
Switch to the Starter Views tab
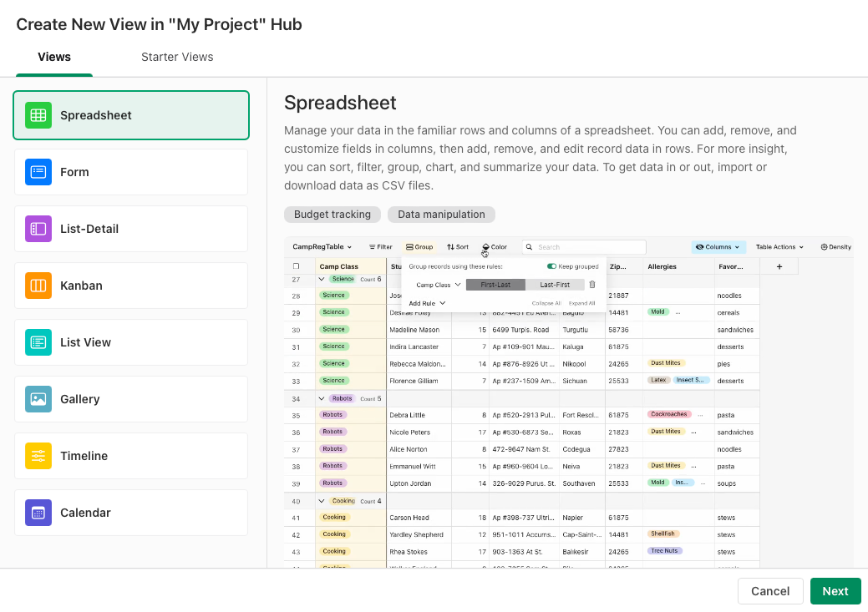point(177,57)
